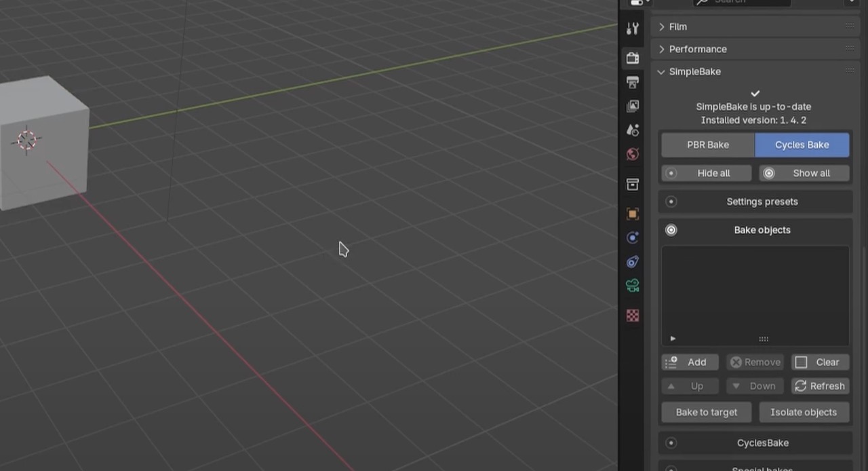Open the World properties tab

coord(632,154)
